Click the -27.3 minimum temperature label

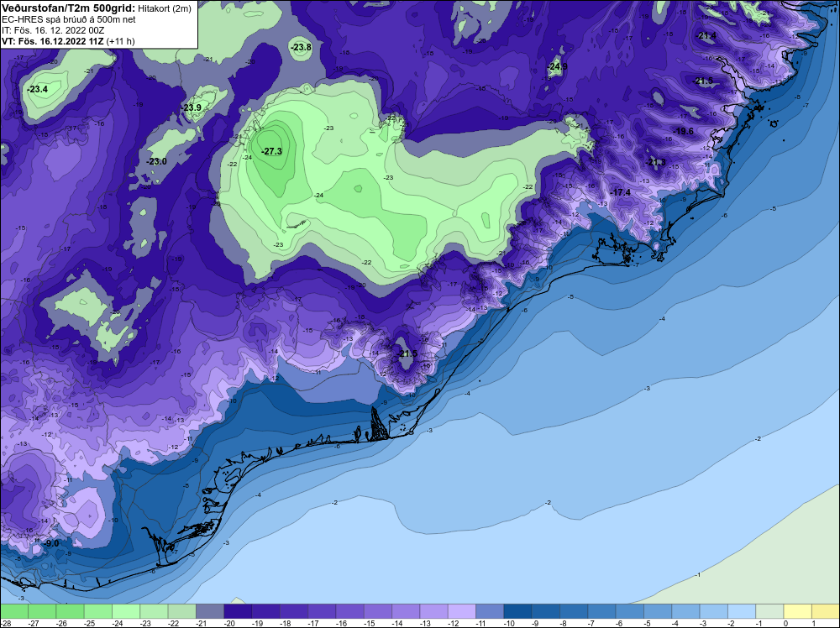[x=271, y=151]
